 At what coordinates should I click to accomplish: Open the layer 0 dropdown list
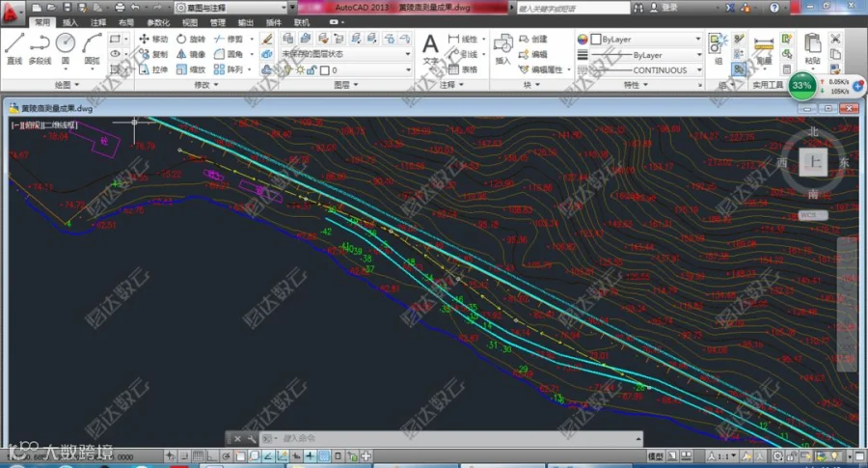[x=346, y=69]
